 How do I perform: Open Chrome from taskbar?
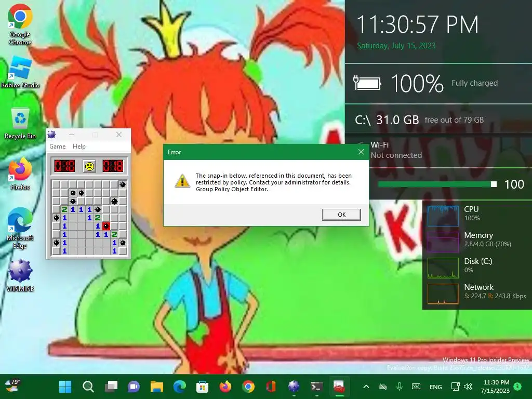pos(248,387)
